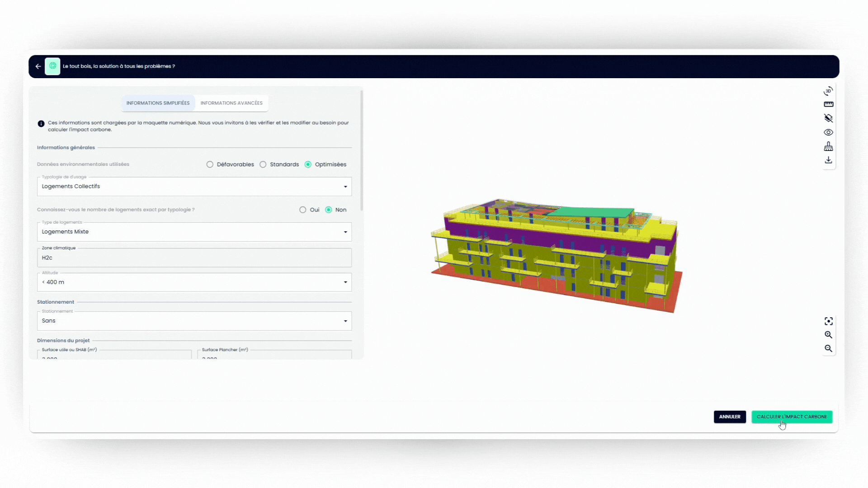Switch to Informations Avancées tab

231,103
